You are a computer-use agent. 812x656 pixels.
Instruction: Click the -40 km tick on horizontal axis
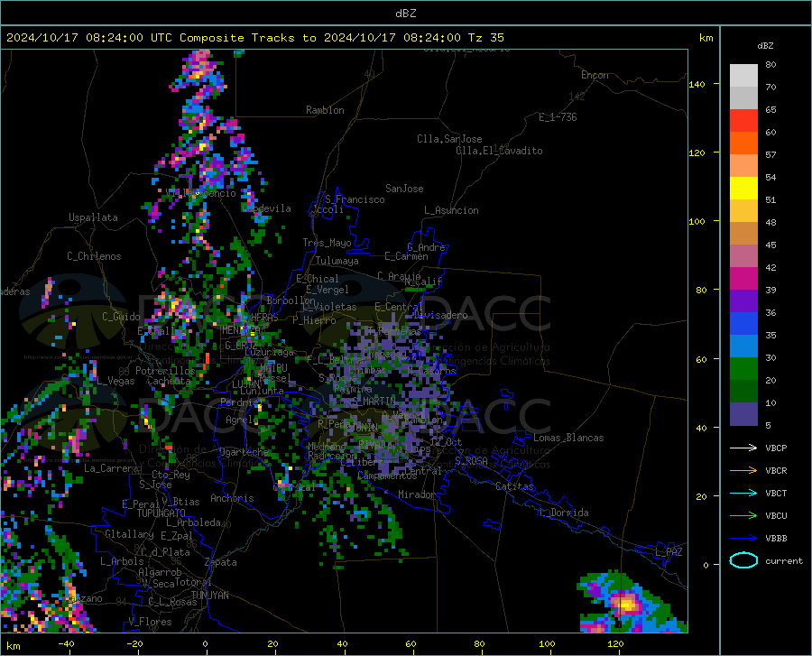66,643
